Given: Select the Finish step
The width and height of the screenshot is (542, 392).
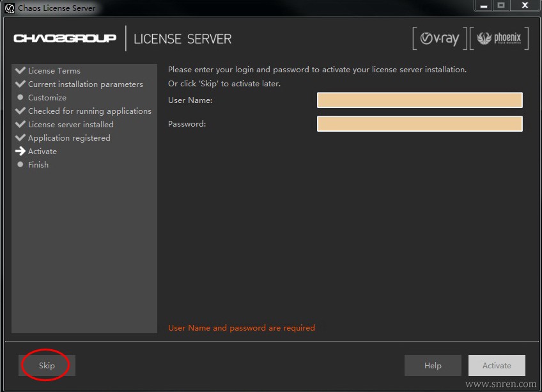Looking at the screenshot, I should pos(38,165).
